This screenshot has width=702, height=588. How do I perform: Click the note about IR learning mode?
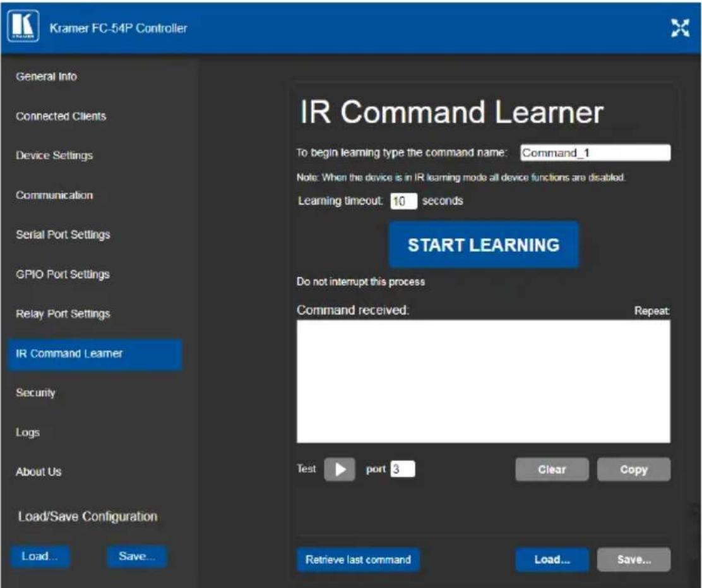tap(461, 177)
